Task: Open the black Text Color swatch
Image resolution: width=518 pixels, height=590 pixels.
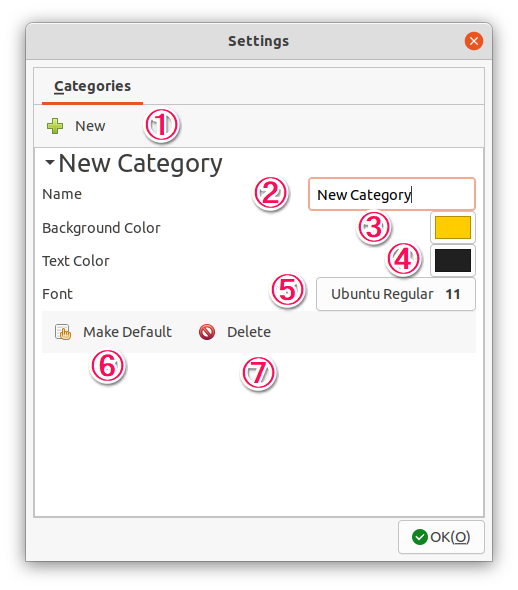Action: (x=453, y=260)
